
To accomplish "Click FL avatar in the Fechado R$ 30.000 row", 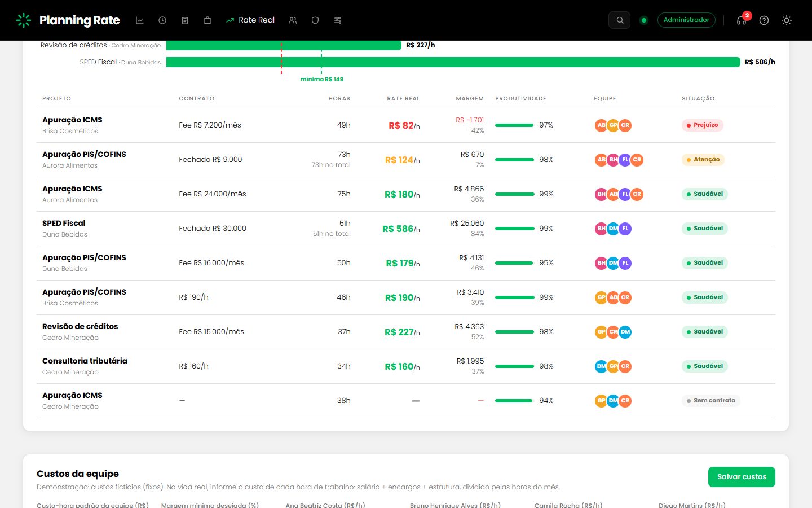I will (x=625, y=229).
